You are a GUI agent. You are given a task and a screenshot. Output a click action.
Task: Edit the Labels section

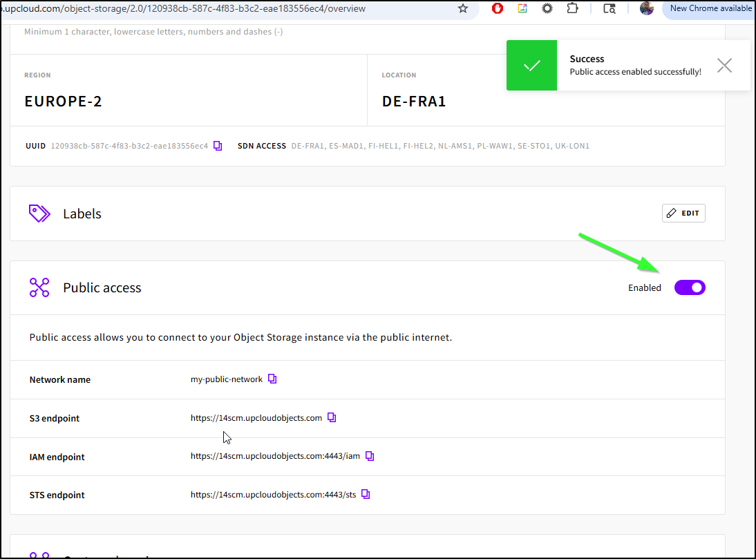click(x=683, y=214)
